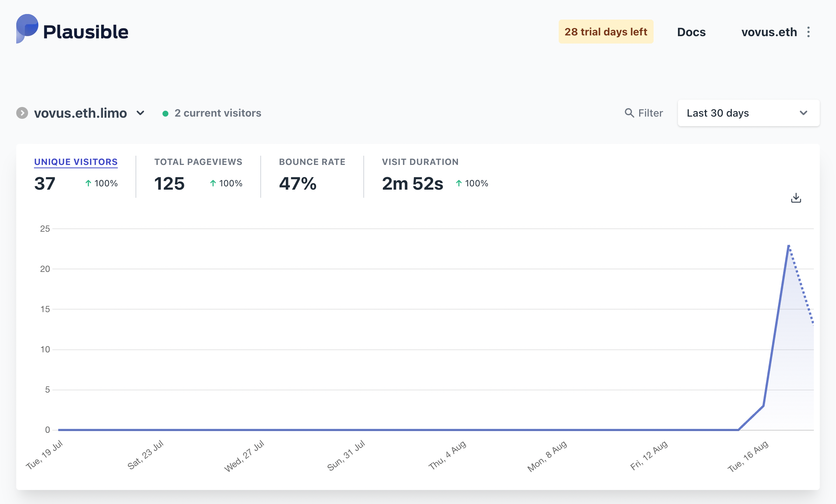The width and height of the screenshot is (836, 504).
Task: Click the Fri, 12 Aug axis label
Action: click(x=649, y=455)
